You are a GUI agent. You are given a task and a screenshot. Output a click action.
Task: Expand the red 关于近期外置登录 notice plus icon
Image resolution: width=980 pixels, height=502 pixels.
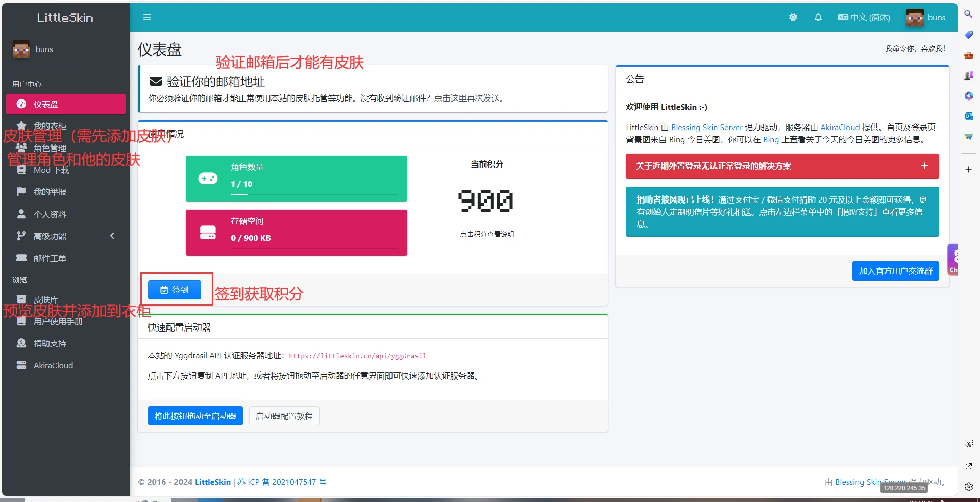pyautogui.click(x=924, y=166)
